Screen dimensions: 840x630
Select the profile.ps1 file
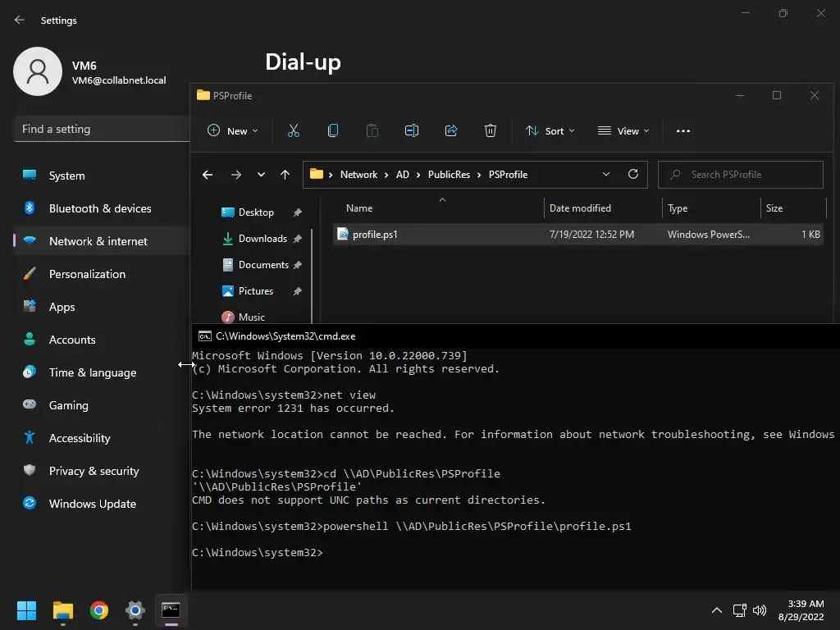[578, 234]
